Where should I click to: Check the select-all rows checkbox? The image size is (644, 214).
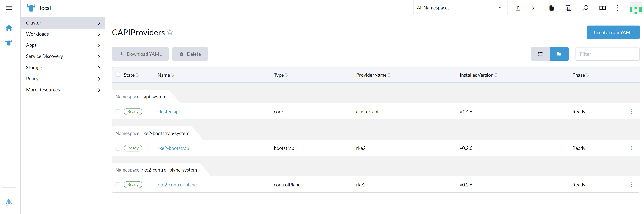point(118,75)
